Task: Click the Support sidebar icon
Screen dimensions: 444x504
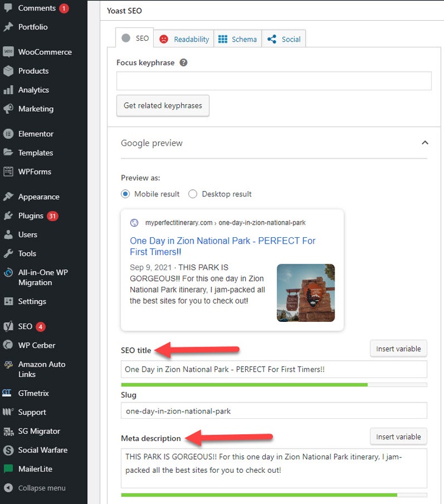Action: click(x=8, y=412)
